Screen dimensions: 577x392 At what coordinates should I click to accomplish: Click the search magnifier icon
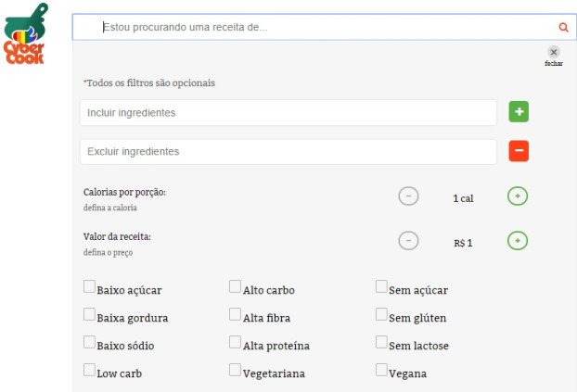click(562, 28)
